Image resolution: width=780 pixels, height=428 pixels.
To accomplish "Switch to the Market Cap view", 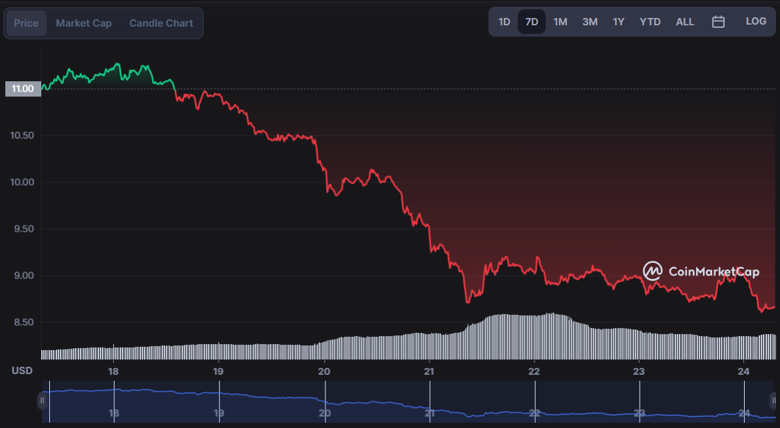I will pyautogui.click(x=84, y=23).
